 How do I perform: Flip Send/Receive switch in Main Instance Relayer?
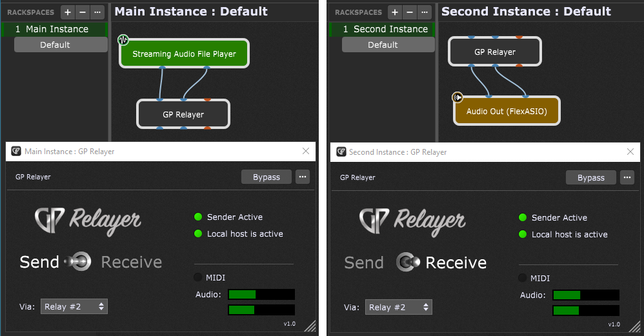(78, 261)
